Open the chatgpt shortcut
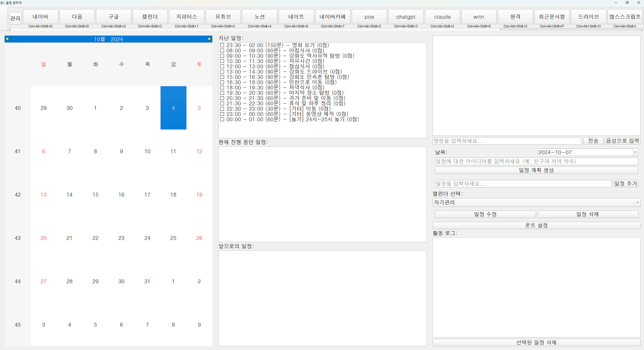644x350 pixels. [x=406, y=17]
